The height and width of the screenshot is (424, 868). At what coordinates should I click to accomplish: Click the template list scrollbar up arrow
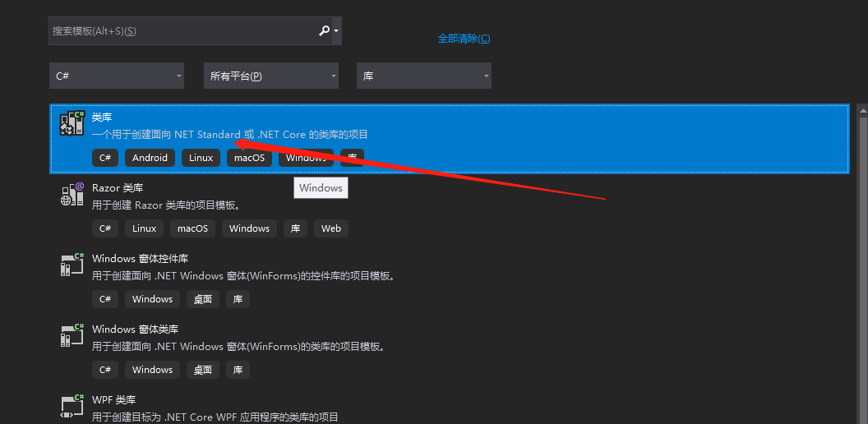(863, 110)
